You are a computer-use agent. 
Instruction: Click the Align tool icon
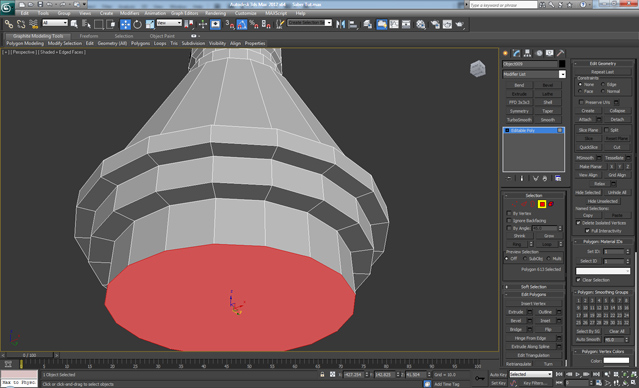353,24
